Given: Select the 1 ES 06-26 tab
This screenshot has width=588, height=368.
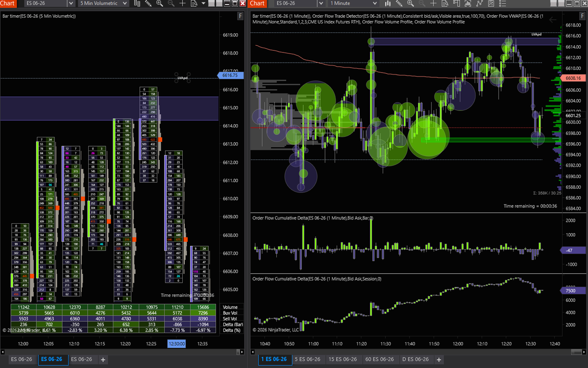Looking at the screenshot, I should point(274,359).
